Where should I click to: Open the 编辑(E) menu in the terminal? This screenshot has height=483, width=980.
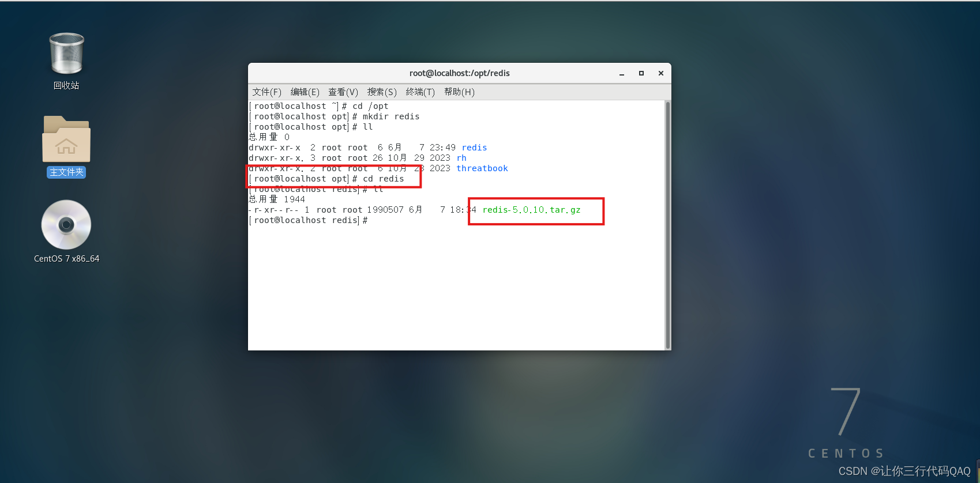(x=305, y=92)
